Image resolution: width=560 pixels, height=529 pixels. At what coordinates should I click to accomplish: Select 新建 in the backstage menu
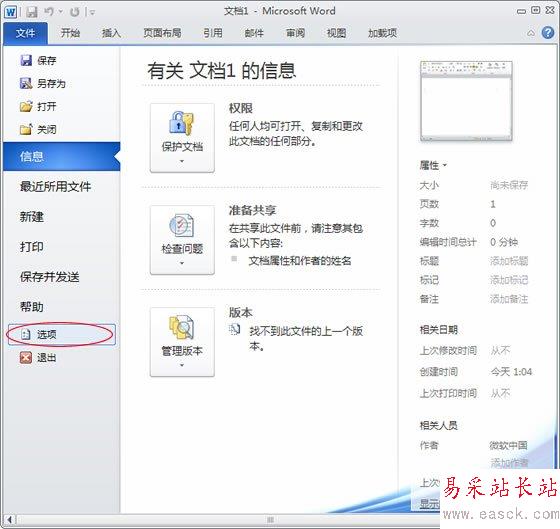point(32,216)
